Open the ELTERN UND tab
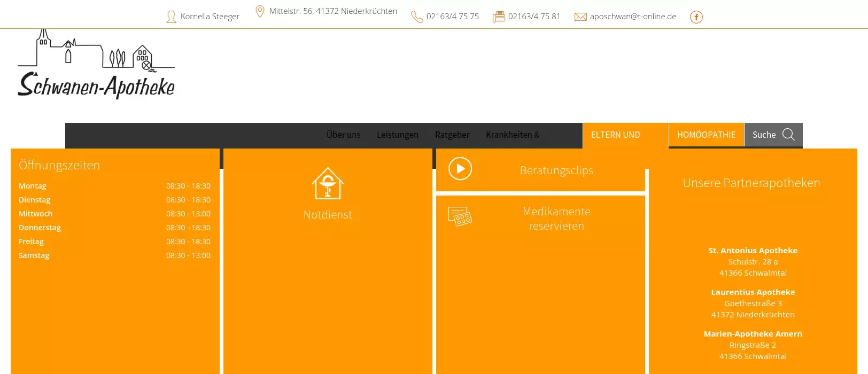 [x=615, y=135]
